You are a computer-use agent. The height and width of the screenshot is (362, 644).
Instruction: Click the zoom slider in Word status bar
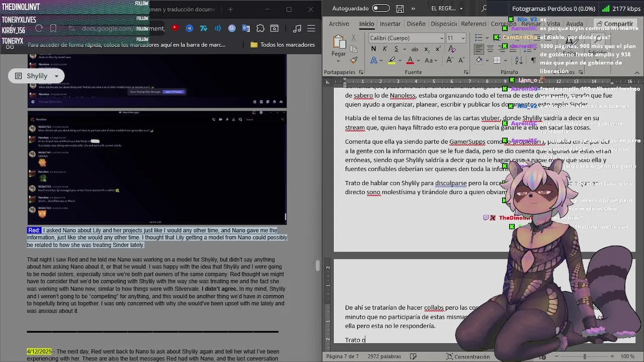pos(584,356)
